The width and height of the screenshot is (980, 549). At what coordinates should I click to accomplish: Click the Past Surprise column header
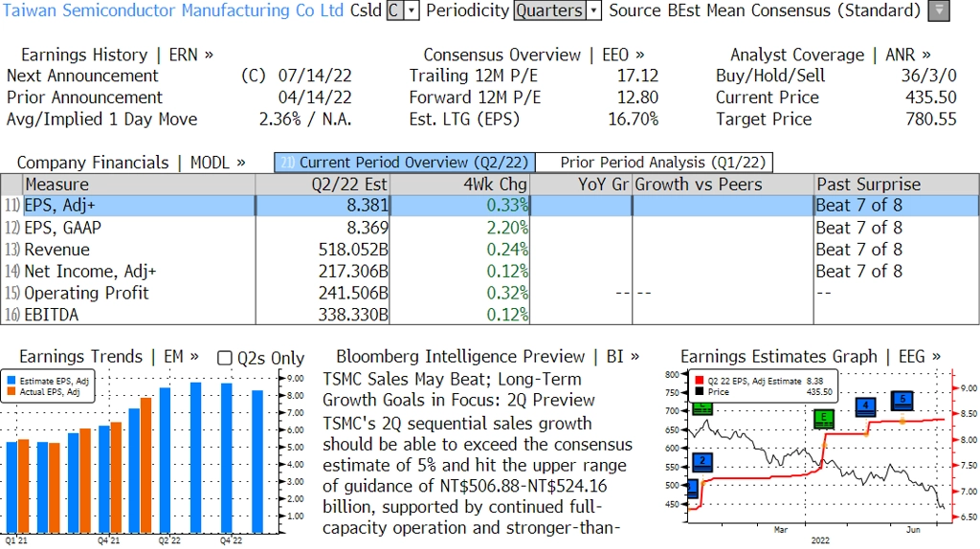[x=897, y=185]
